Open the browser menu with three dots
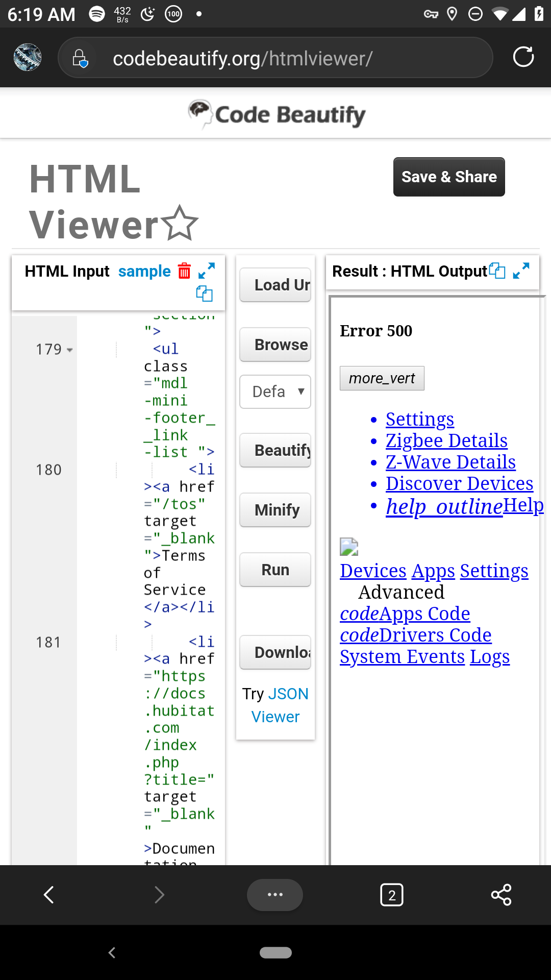 click(x=275, y=895)
